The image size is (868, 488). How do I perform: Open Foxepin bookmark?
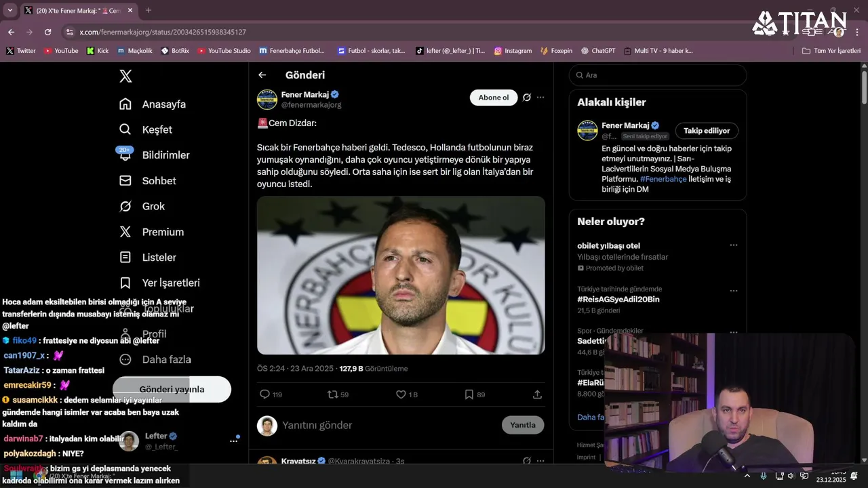(x=556, y=51)
